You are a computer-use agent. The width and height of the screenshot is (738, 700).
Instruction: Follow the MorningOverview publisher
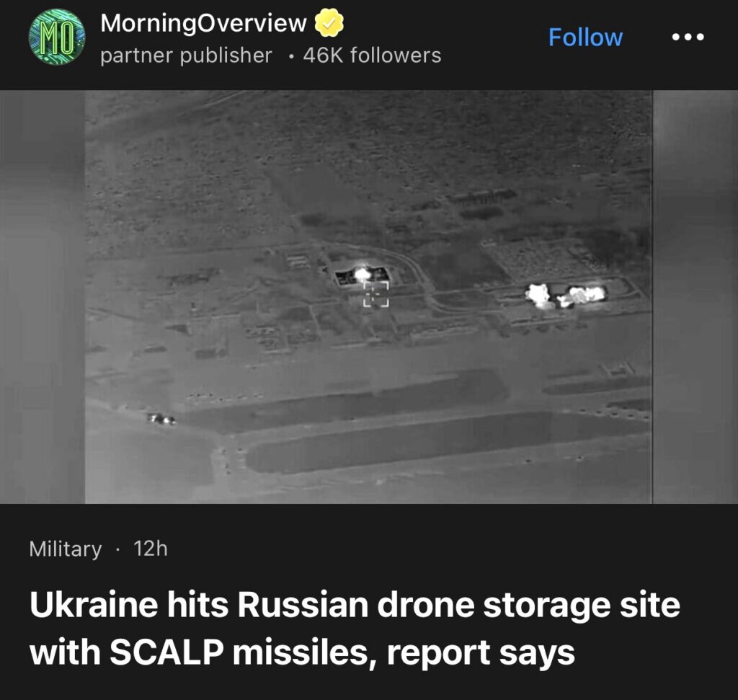tap(585, 37)
